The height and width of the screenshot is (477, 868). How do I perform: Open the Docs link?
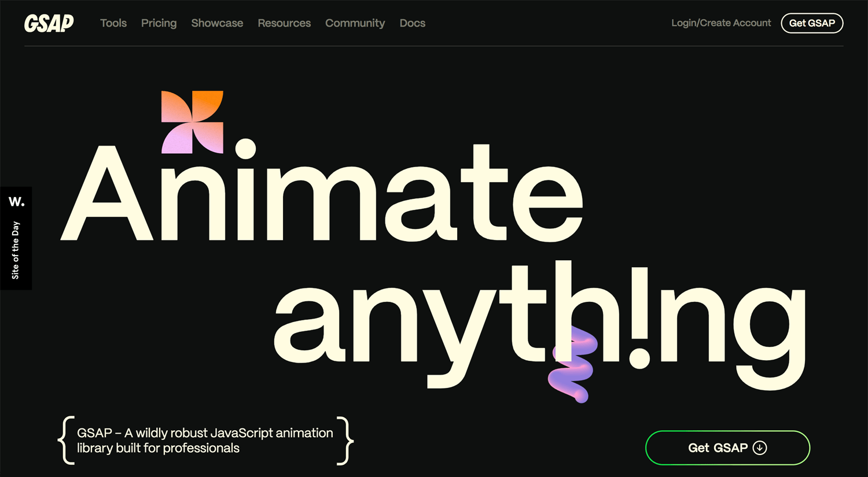click(413, 23)
